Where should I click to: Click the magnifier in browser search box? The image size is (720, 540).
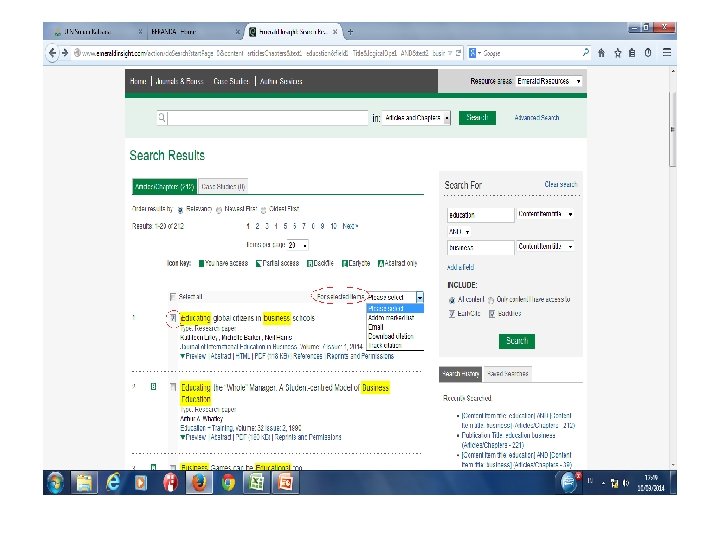[x=585, y=52]
